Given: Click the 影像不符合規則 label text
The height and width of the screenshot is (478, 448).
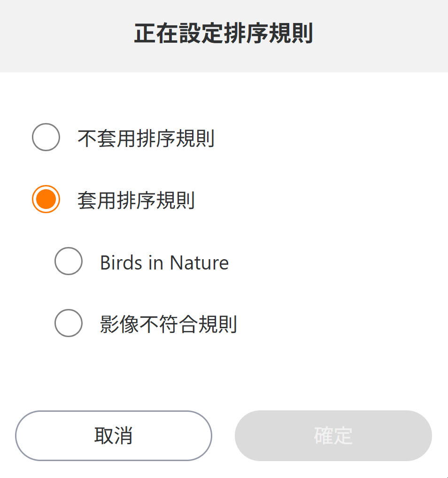Looking at the screenshot, I should pos(168,324).
